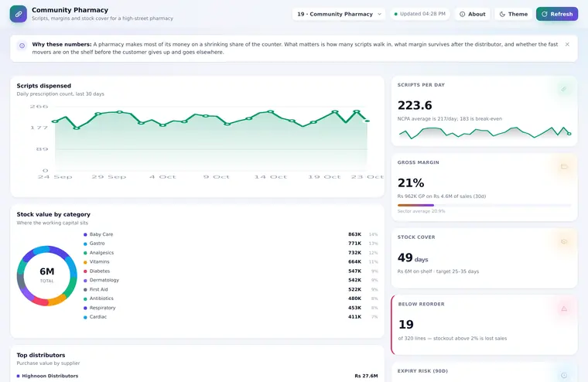Click the Sector average 20.9% note
588x382 pixels.
421,211
